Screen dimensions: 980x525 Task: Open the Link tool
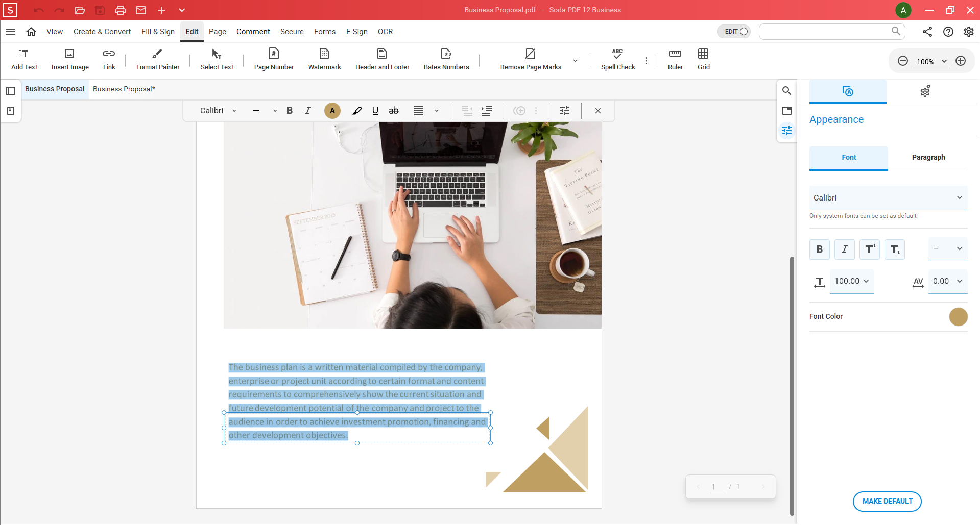[109, 60]
